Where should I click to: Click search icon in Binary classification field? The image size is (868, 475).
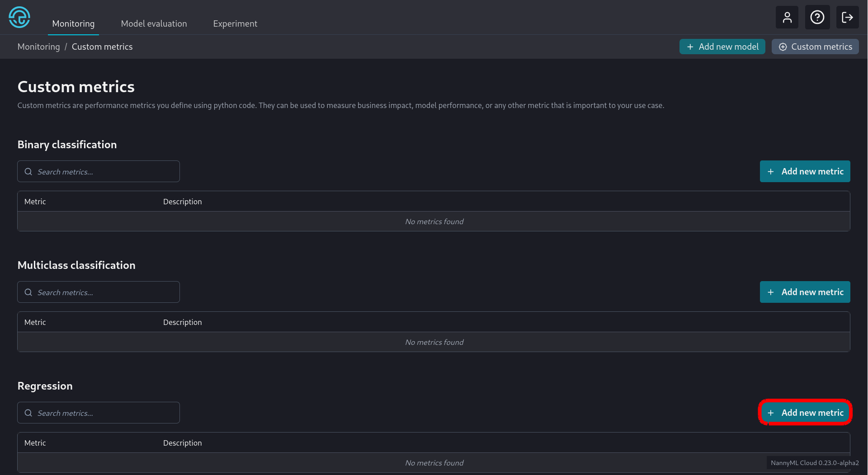(x=28, y=172)
